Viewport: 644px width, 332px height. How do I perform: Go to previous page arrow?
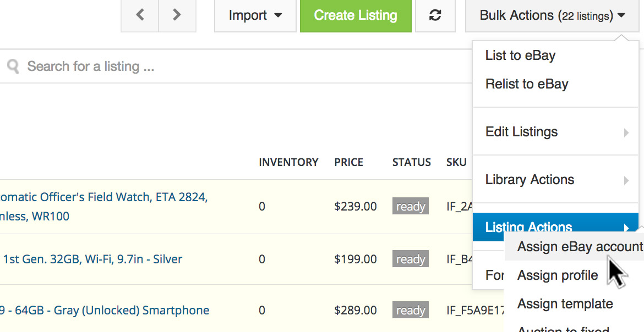point(140,15)
